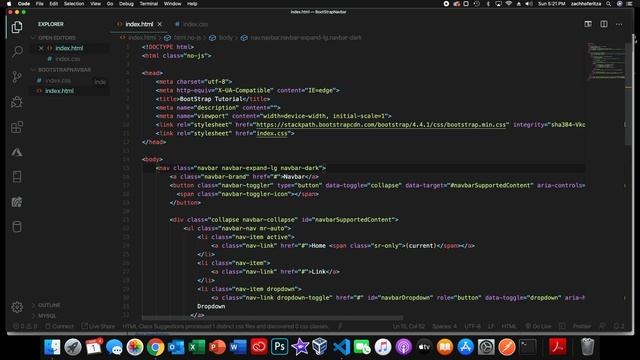
Task: Open the Run and Debug view
Action: [x=17, y=102]
